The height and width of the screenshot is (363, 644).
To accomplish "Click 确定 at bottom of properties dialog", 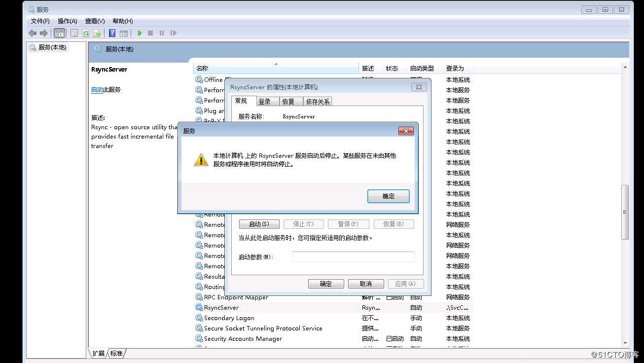I will tap(326, 284).
